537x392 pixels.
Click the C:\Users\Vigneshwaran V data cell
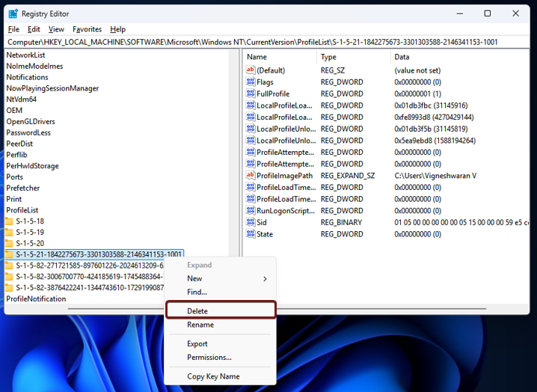tap(435, 176)
